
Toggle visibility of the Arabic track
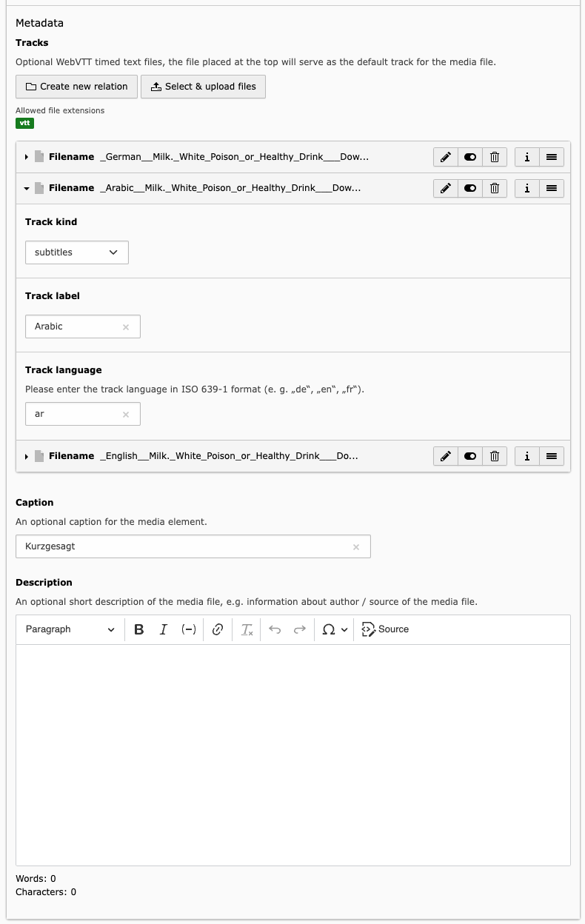click(x=470, y=188)
